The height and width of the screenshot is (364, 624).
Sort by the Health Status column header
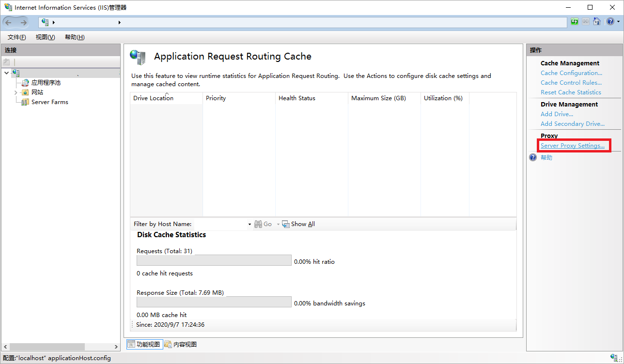click(312, 98)
